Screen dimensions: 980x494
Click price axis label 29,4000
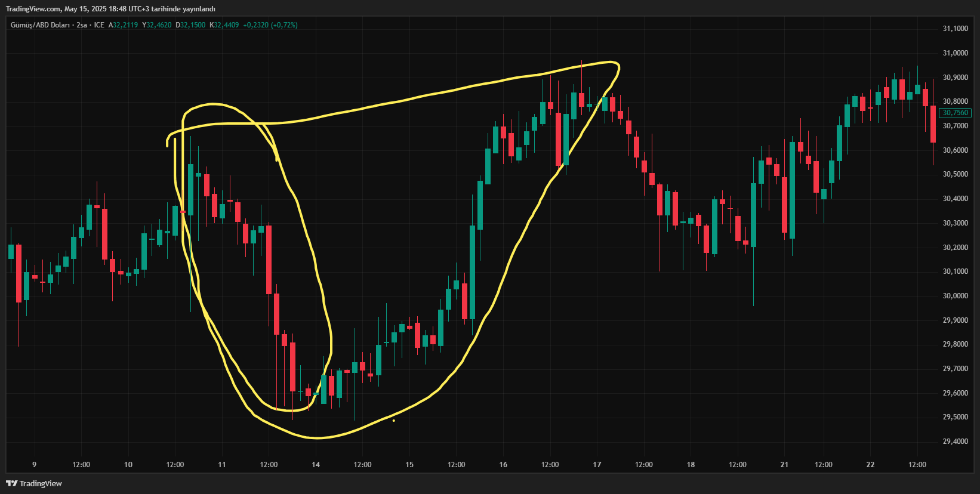(956, 441)
